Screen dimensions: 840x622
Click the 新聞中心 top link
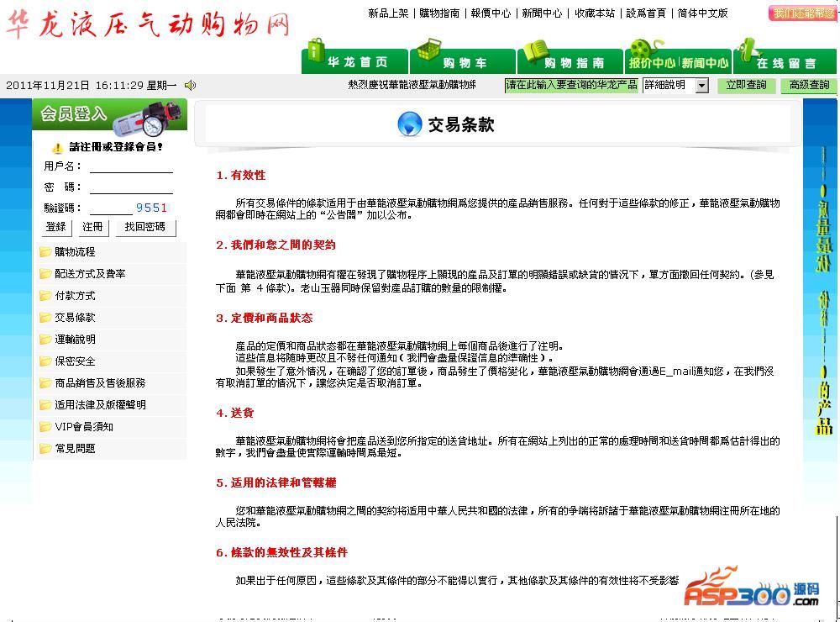click(542, 13)
